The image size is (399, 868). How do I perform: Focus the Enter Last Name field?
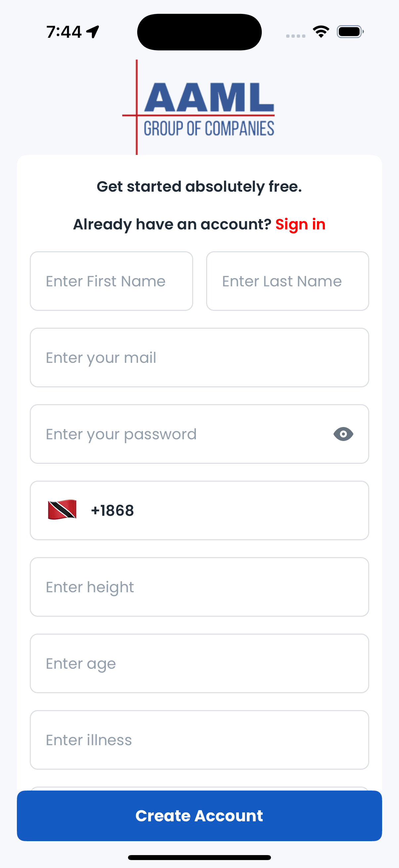pyautogui.click(x=288, y=281)
